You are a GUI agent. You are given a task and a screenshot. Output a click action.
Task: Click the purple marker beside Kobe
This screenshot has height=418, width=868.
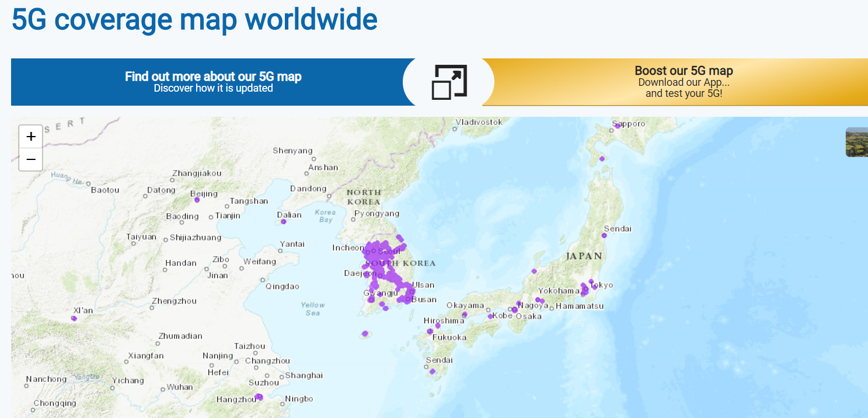coord(490,316)
